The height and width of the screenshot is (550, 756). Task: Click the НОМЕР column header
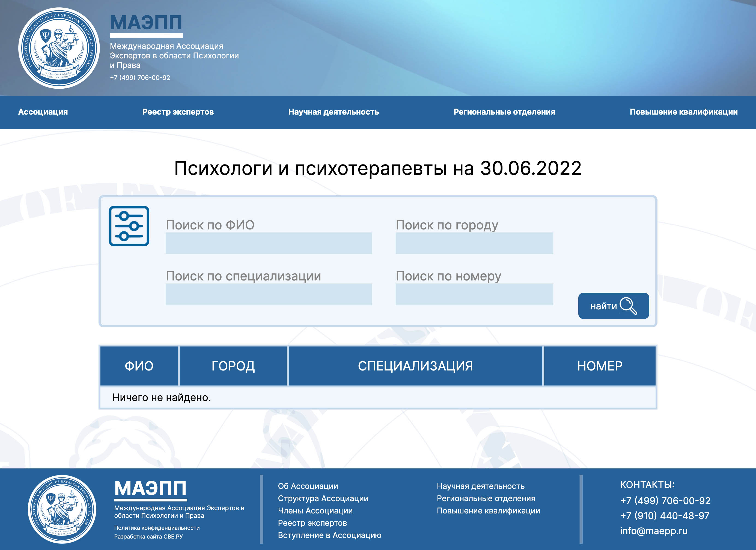[x=600, y=366]
